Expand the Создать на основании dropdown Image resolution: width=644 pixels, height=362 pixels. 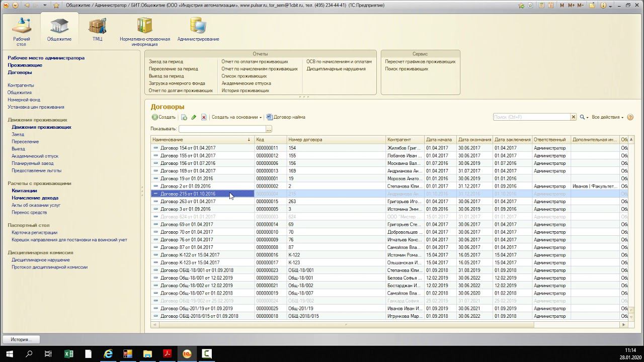tap(236, 117)
